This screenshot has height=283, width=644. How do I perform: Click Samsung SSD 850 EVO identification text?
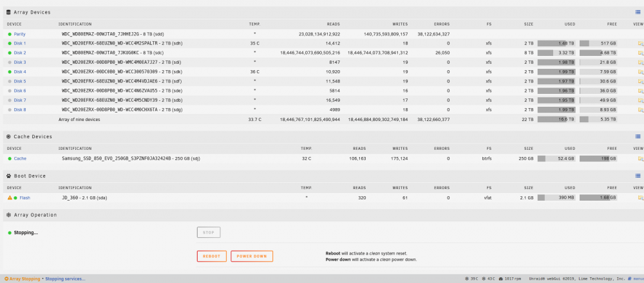click(131, 158)
